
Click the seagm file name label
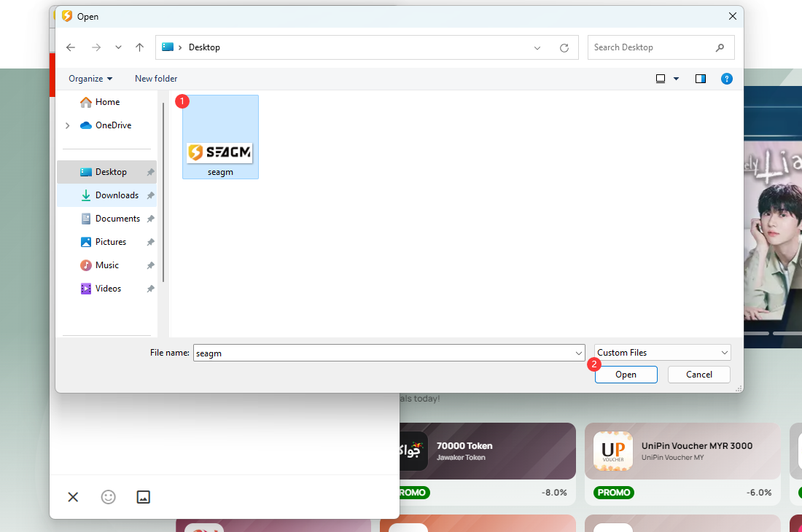click(x=220, y=172)
